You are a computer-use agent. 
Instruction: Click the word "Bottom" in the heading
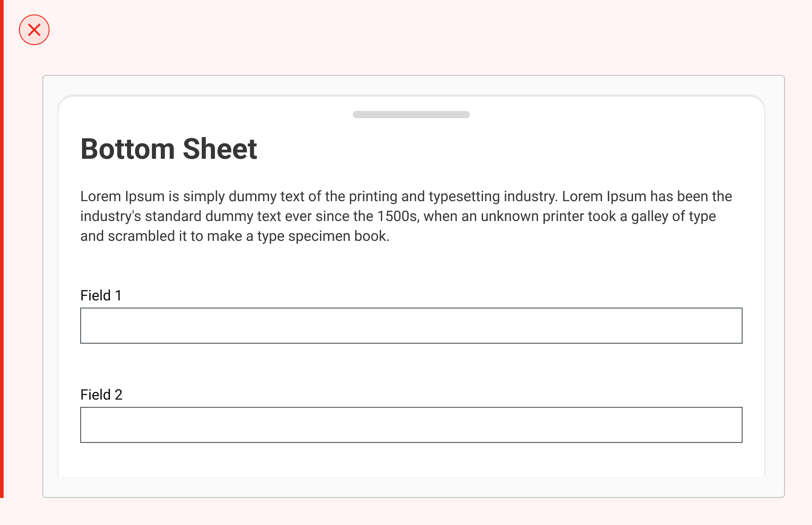tap(128, 149)
